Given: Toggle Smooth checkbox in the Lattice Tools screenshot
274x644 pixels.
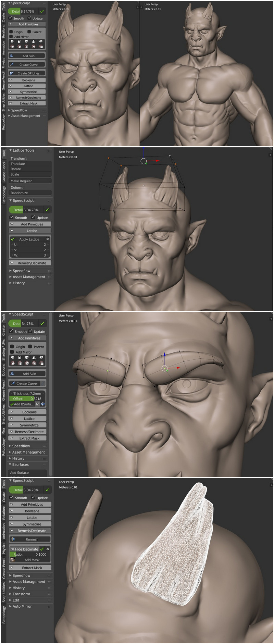Looking at the screenshot, I should [12, 218].
